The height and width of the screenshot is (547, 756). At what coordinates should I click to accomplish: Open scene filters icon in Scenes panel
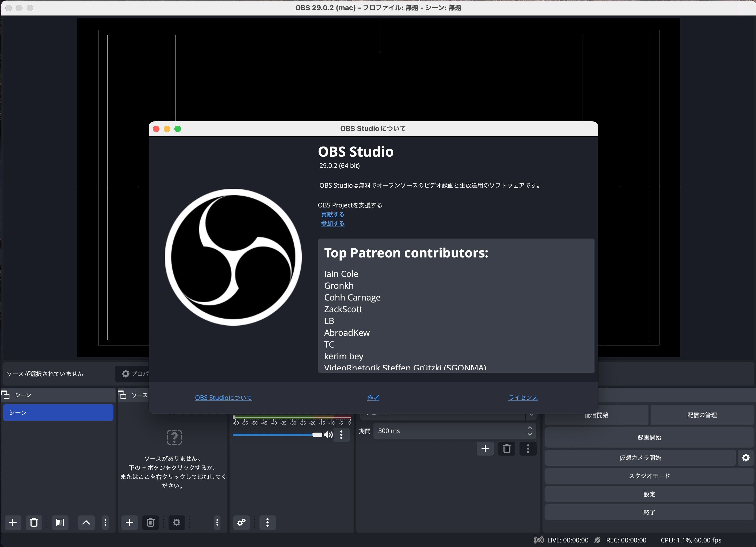tap(60, 522)
